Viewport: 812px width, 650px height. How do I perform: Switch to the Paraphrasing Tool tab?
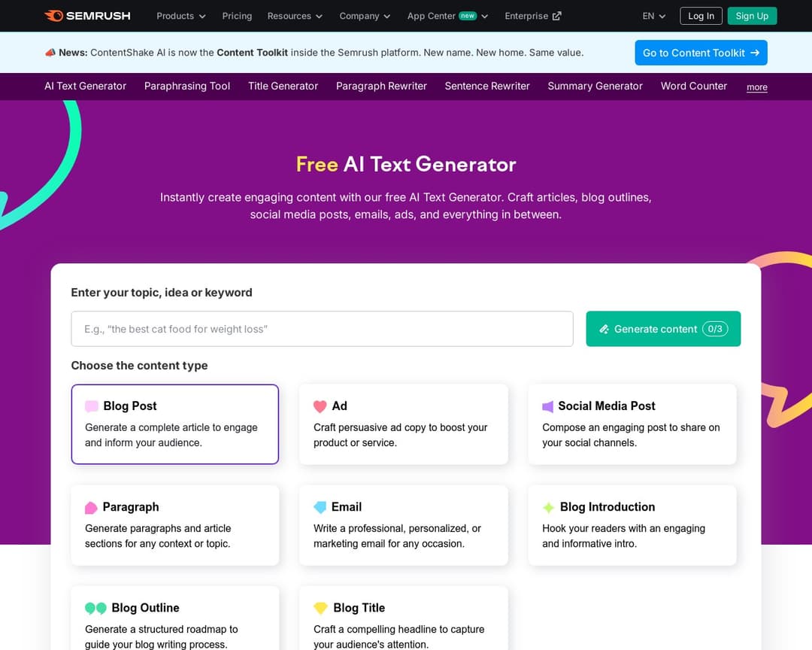pyautogui.click(x=186, y=86)
